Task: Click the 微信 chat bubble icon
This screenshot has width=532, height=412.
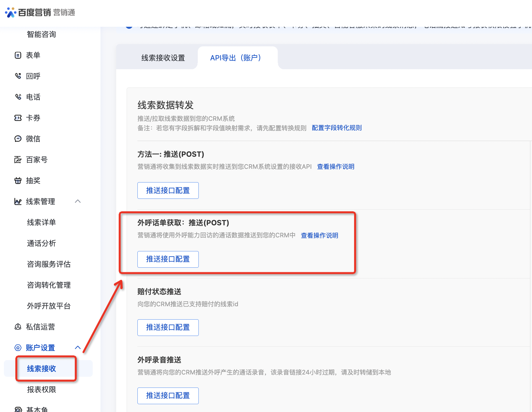Action: pos(18,139)
